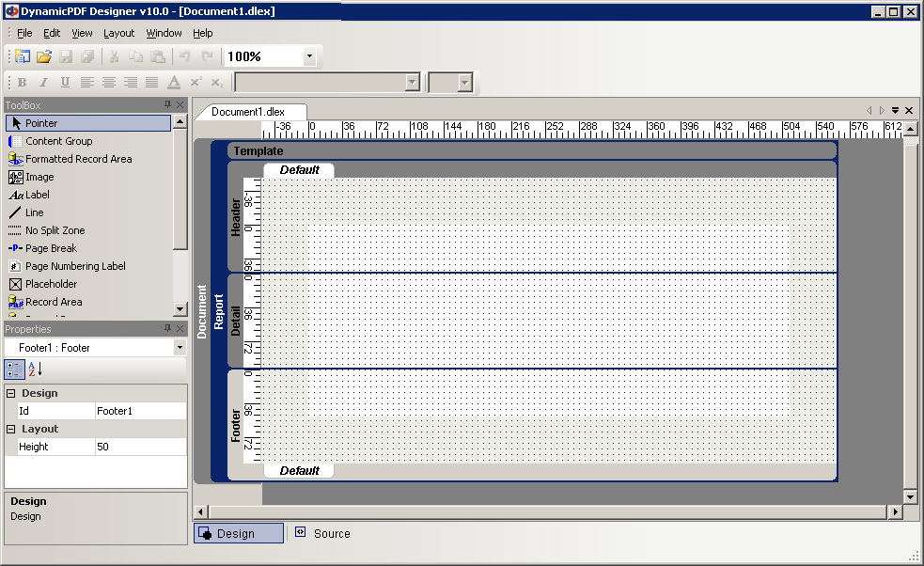Toggle bold formatting

(x=21, y=83)
